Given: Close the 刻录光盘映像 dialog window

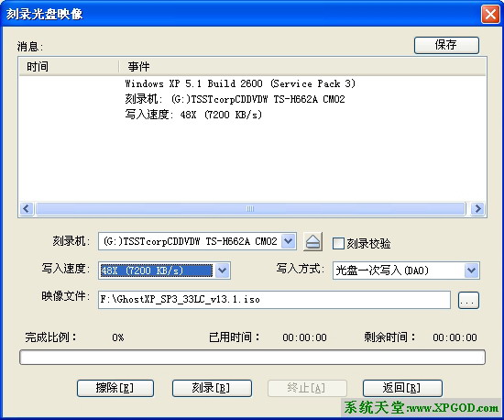Looking at the screenshot, I should pos(490,14).
